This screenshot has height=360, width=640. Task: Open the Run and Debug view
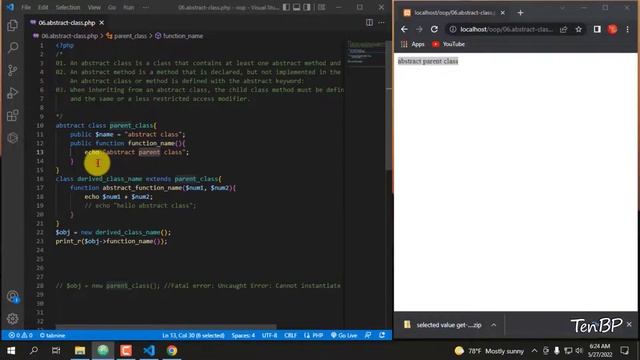coord(13,93)
